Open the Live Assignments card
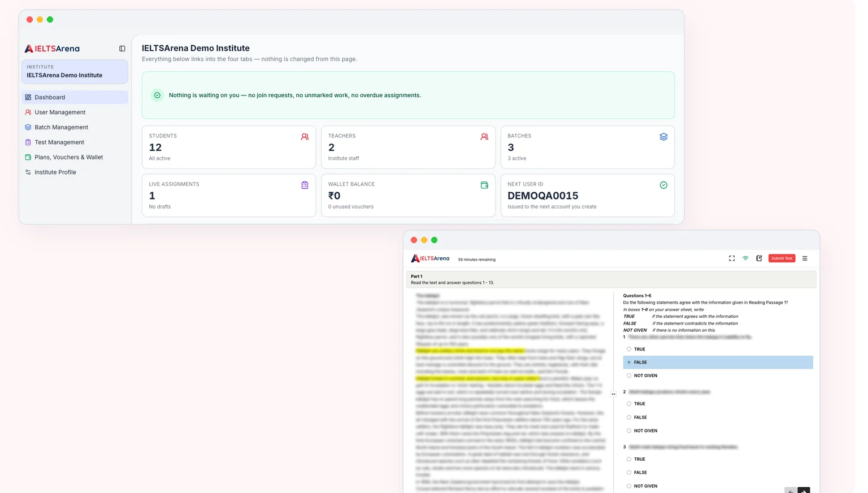 click(x=229, y=195)
